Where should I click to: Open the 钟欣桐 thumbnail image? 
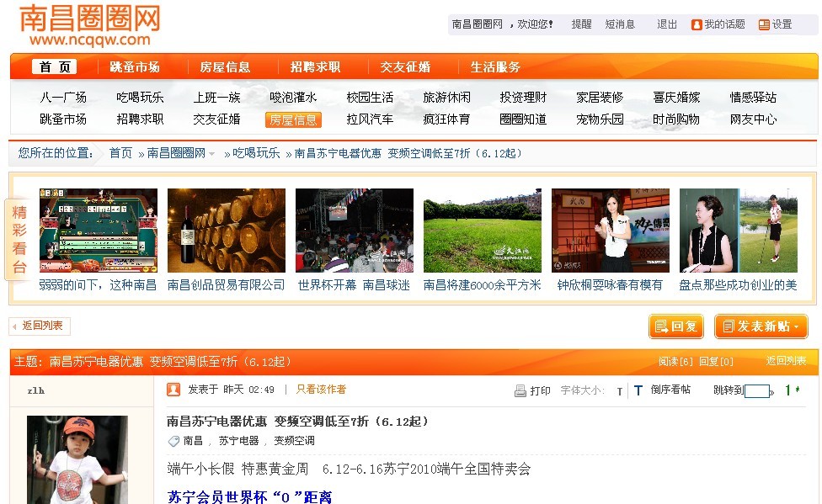coord(611,231)
